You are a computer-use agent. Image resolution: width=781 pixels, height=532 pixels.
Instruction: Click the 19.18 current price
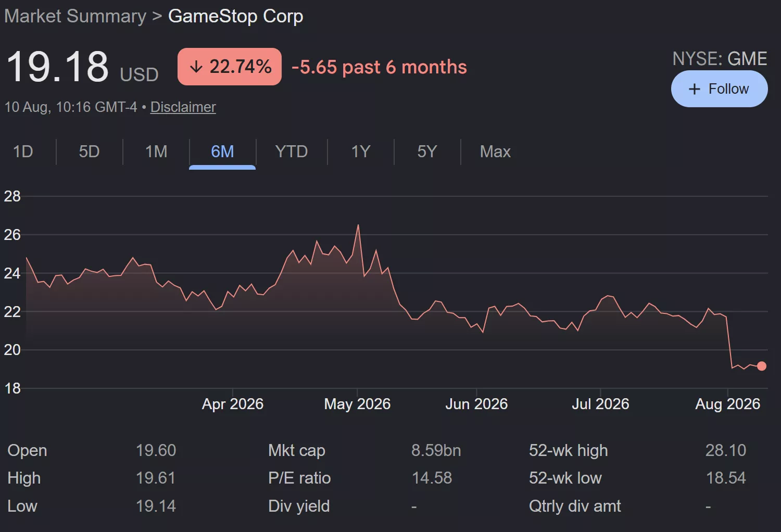click(x=57, y=67)
